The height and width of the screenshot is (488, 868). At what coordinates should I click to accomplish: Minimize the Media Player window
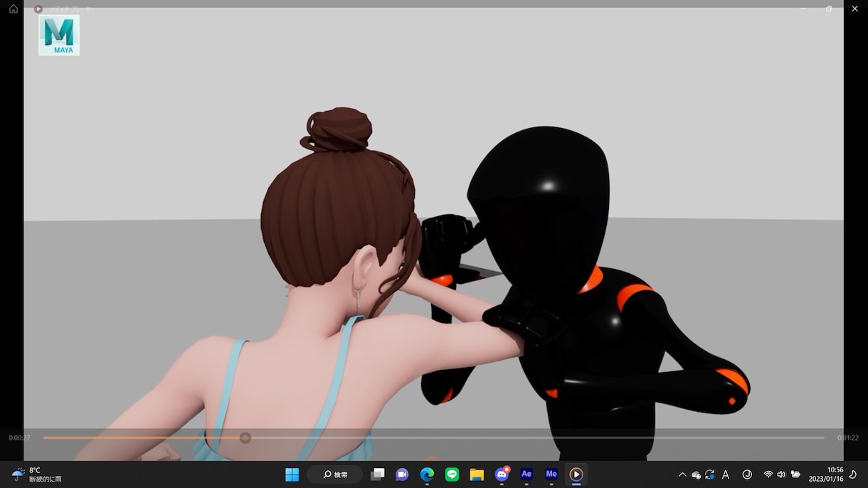coord(803,9)
